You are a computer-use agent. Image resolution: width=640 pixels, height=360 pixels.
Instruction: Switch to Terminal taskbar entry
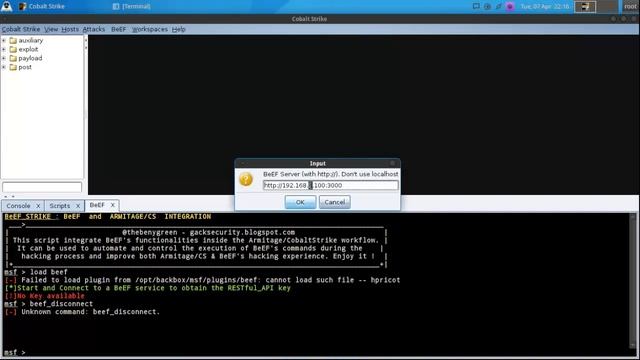point(131,7)
